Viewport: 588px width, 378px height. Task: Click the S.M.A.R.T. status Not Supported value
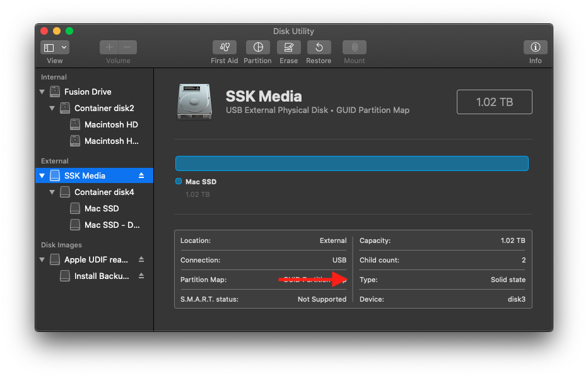point(322,299)
